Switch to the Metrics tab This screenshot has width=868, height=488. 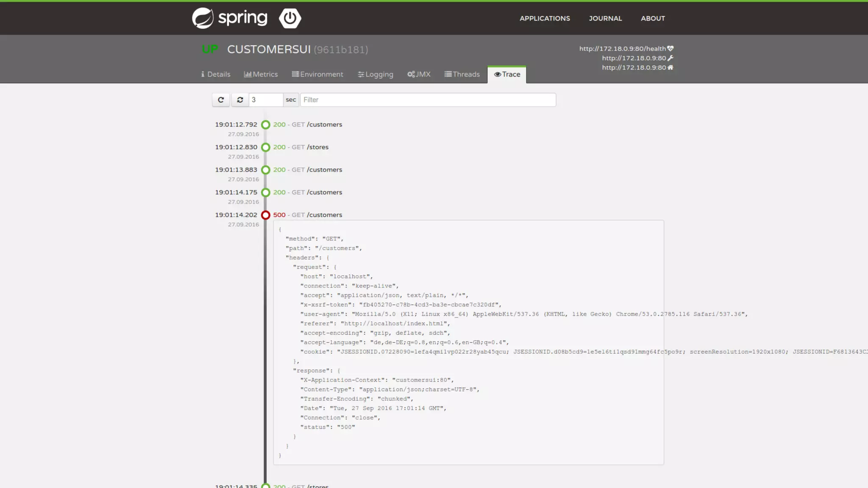tap(261, 75)
